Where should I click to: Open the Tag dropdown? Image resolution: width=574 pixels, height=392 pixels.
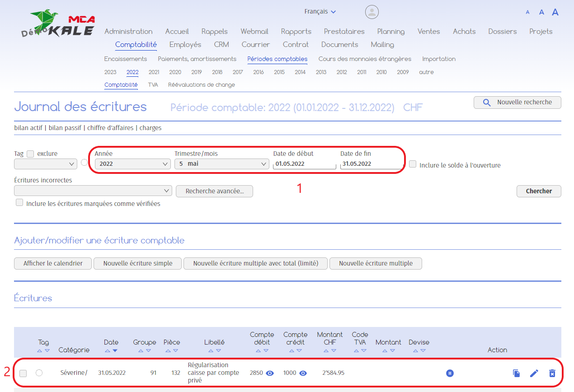46,163
